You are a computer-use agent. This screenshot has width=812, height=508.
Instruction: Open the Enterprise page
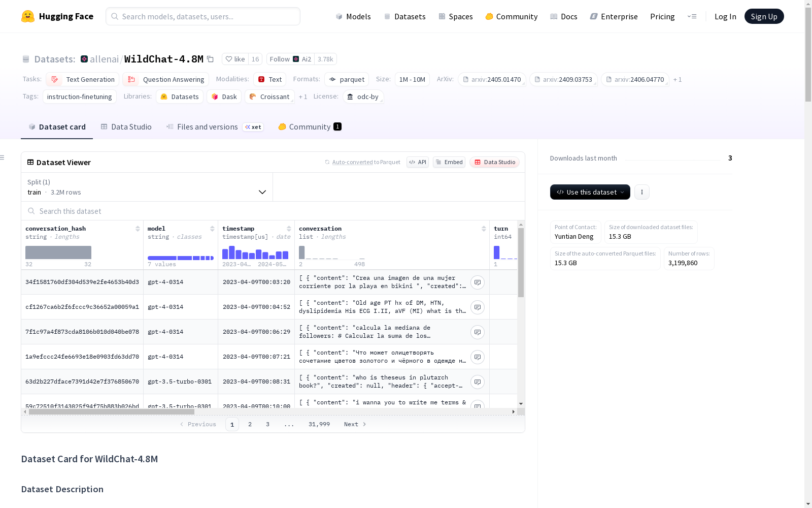pyautogui.click(x=614, y=16)
